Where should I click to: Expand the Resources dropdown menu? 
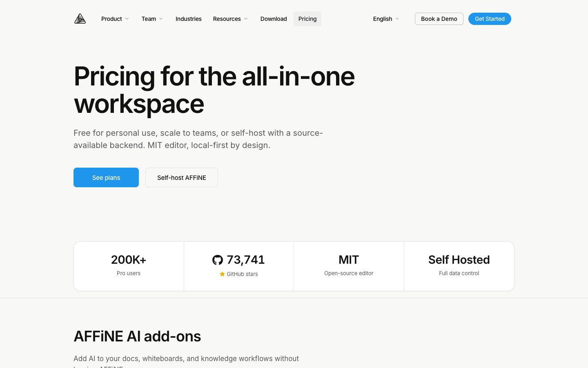[x=230, y=19]
